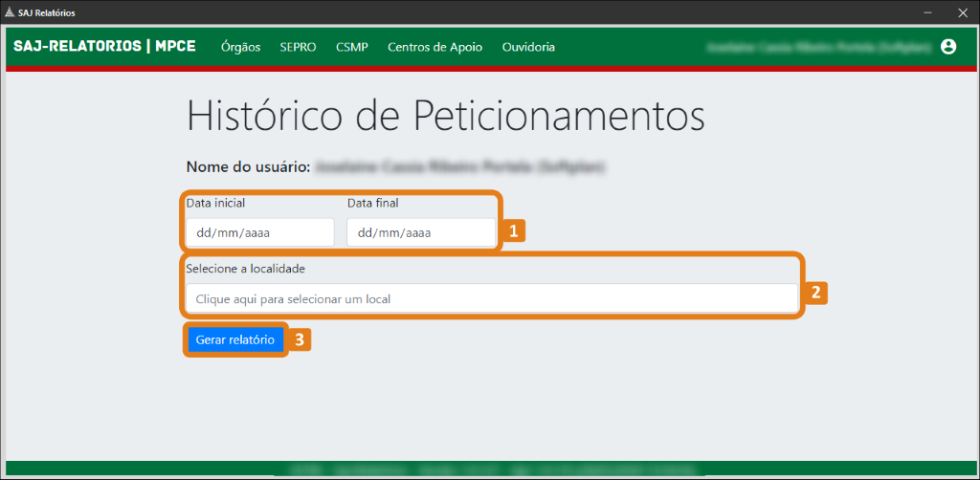
Task: Click the Histórico de Peticionamentos heading
Action: coord(446,116)
